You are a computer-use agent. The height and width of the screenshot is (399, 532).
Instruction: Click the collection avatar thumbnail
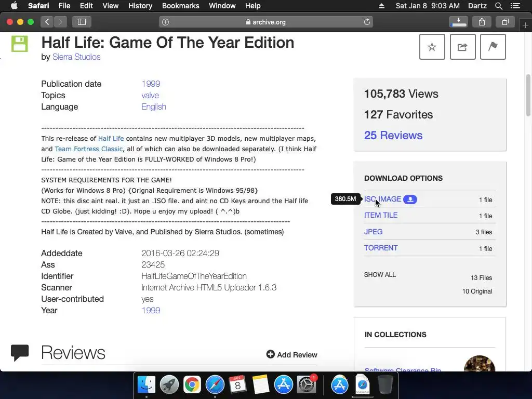[480, 363]
